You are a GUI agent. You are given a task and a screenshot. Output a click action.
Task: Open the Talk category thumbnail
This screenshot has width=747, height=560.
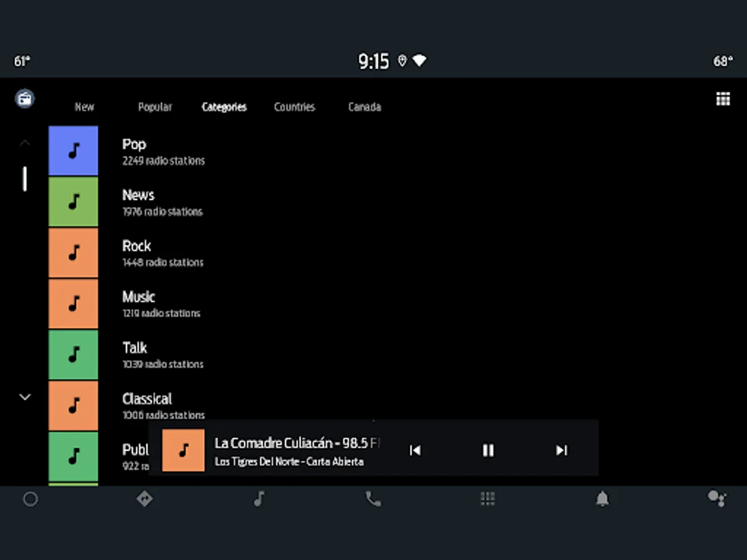coord(73,355)
